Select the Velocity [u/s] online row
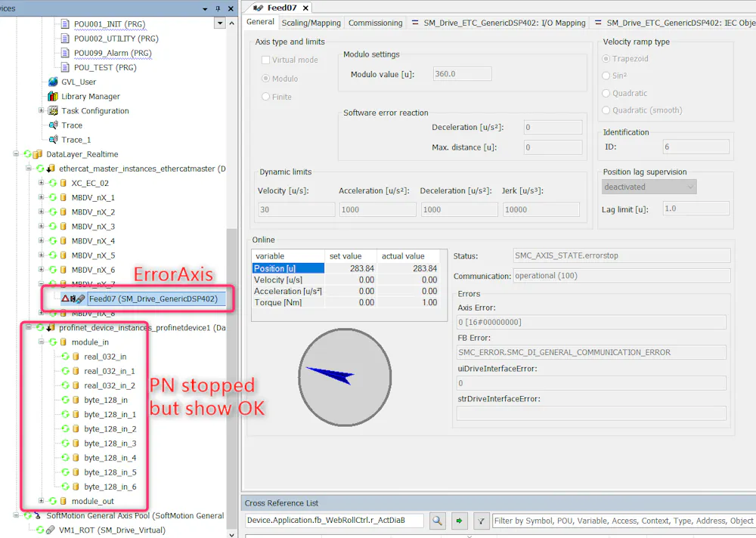Image resolution: width=756 pixels, height=538 pixels. pos(345,280)
